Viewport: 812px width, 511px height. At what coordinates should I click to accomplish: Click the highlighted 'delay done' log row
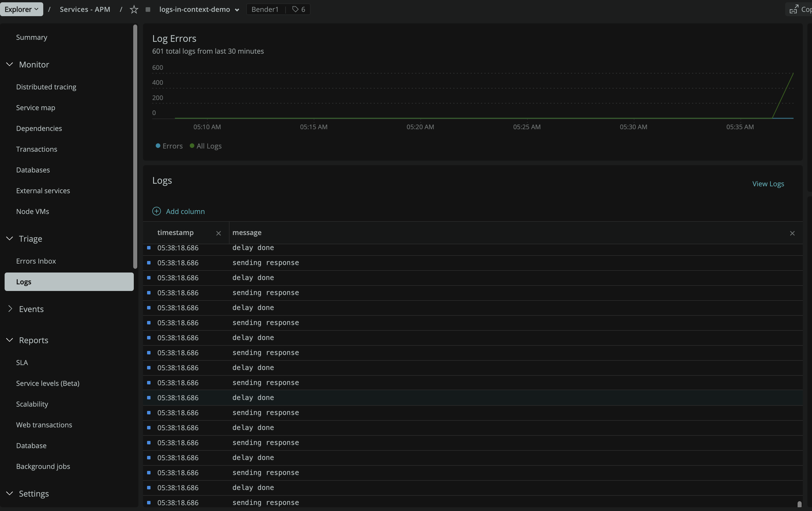pos(473,398)
